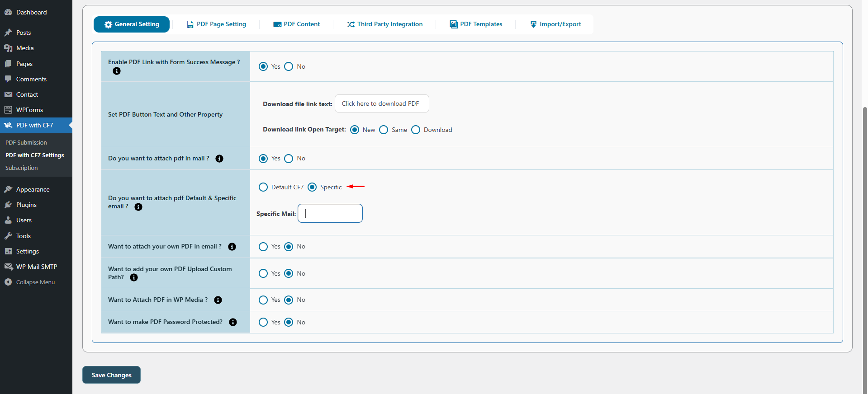The image size is (868, 394).
Task: Select No for attach your own PDF
Action: [289, 247]
